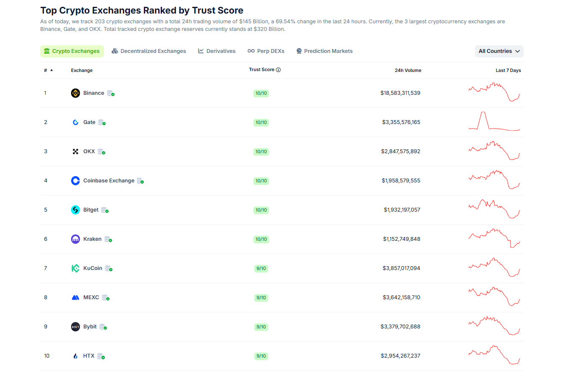Click the KuCoin exchange logo

75,268
